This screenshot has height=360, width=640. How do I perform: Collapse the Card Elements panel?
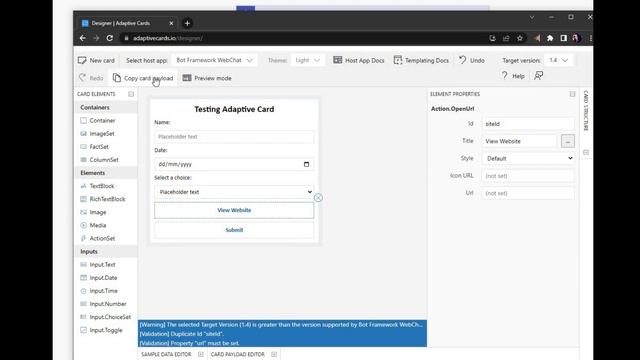[x=131, y=94]
